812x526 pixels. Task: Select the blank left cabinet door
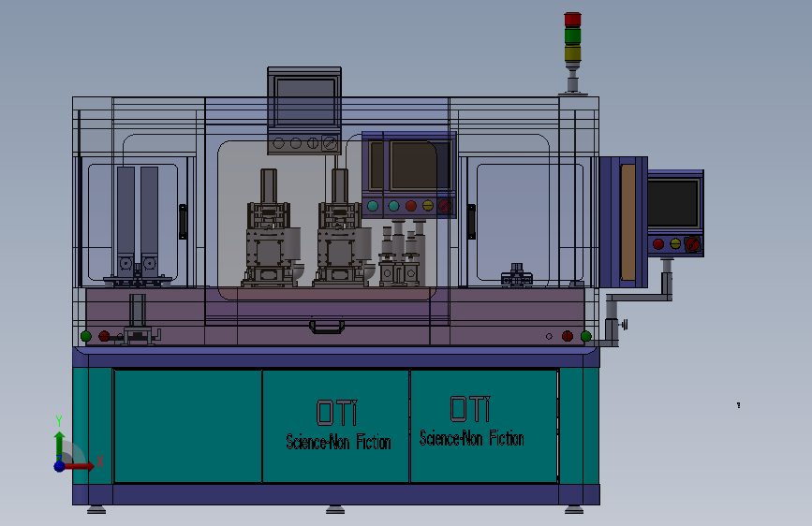pos(187,426)
